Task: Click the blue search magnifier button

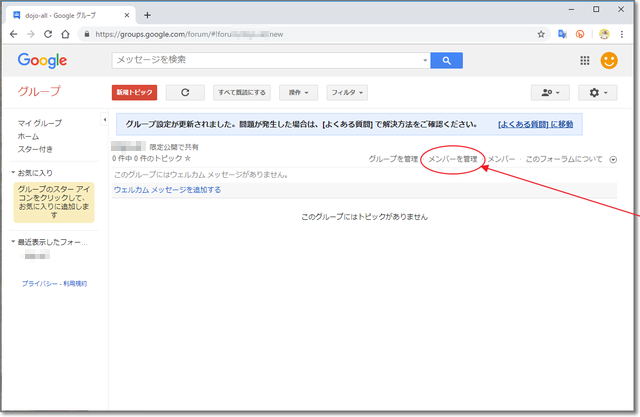Action: 446,61
